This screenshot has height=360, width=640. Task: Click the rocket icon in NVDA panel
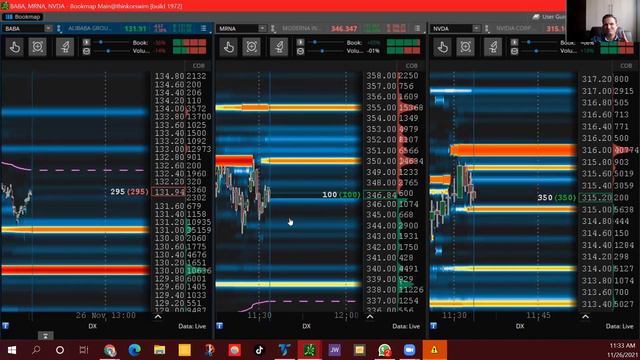pyautogui.click(x=493, y=47)
